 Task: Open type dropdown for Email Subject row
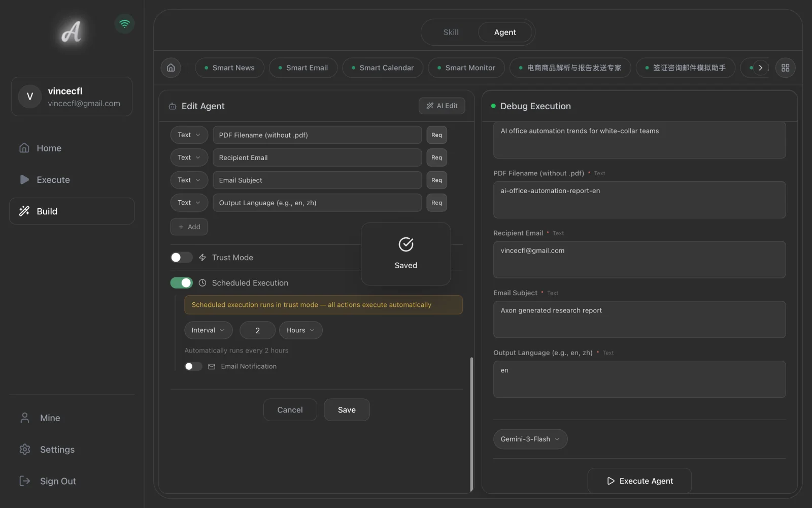(189, 180)
